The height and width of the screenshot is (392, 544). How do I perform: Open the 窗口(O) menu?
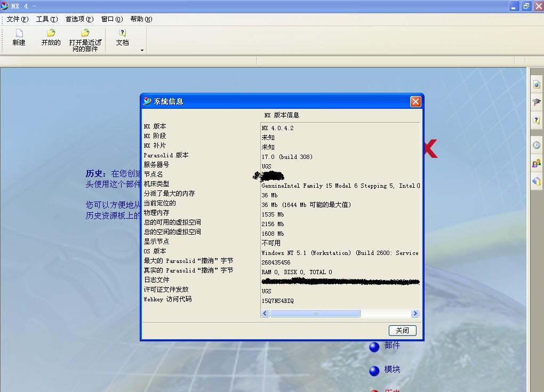112,19
